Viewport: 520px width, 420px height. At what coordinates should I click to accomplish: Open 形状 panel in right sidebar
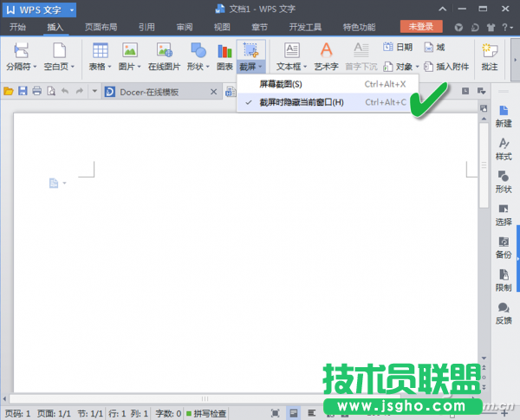504,182
